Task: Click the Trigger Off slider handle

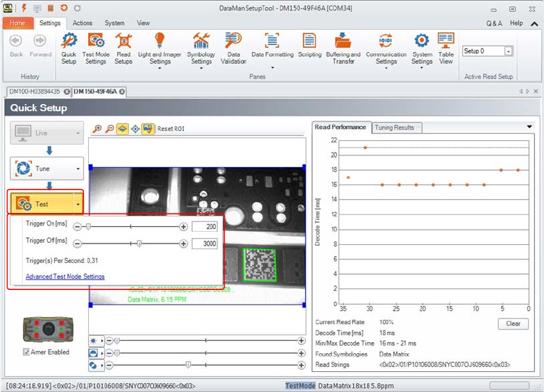Action: coord(139,244)
